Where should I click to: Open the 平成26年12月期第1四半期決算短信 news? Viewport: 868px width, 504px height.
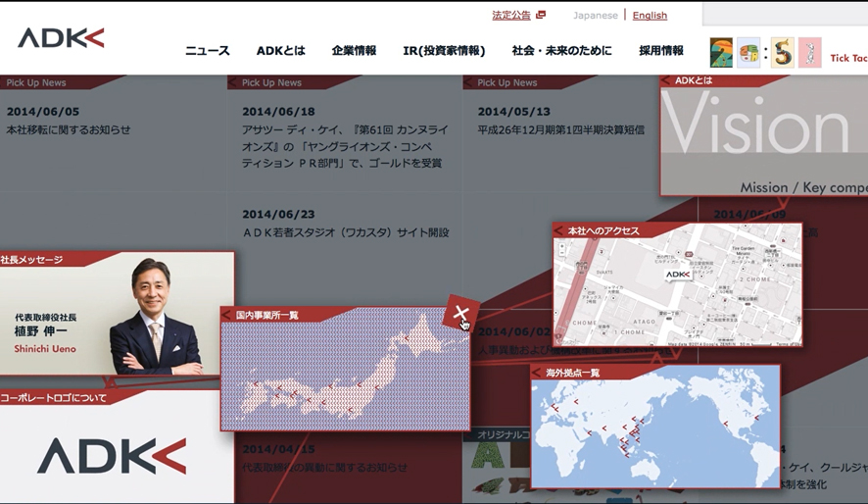(x=560, y=129)
